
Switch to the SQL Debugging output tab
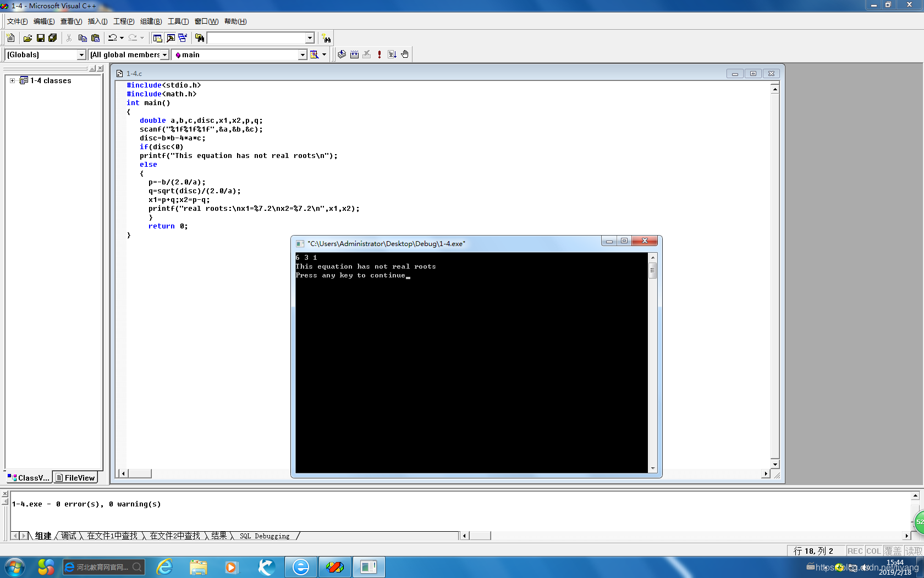(x=265, y=536)
